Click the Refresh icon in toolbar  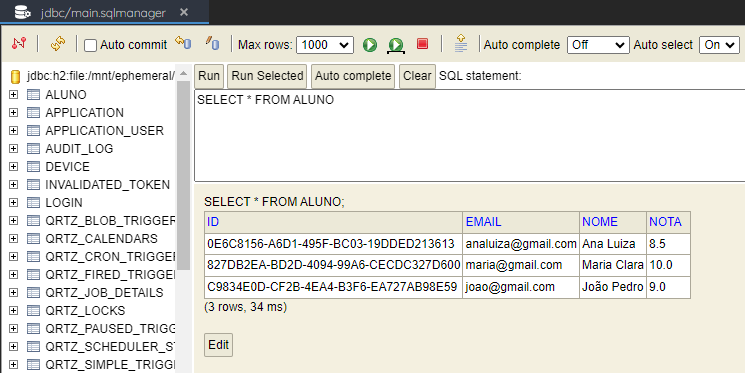click(58, 44)
